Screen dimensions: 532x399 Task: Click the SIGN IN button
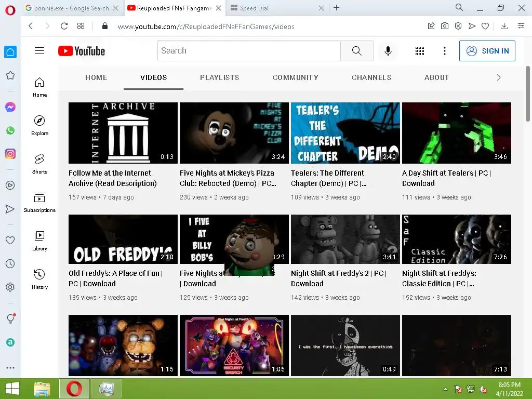[x=487, y=51]
